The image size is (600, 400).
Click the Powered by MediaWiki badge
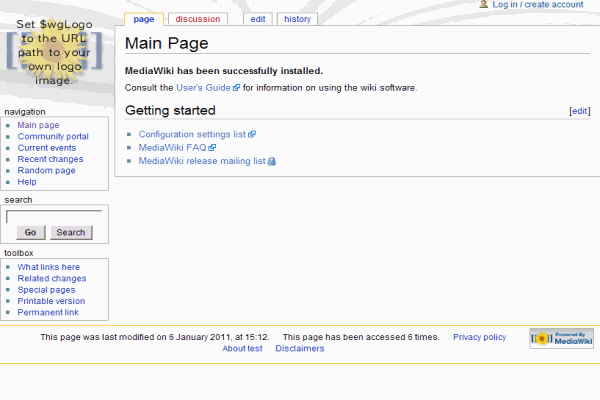coord(561,338)
